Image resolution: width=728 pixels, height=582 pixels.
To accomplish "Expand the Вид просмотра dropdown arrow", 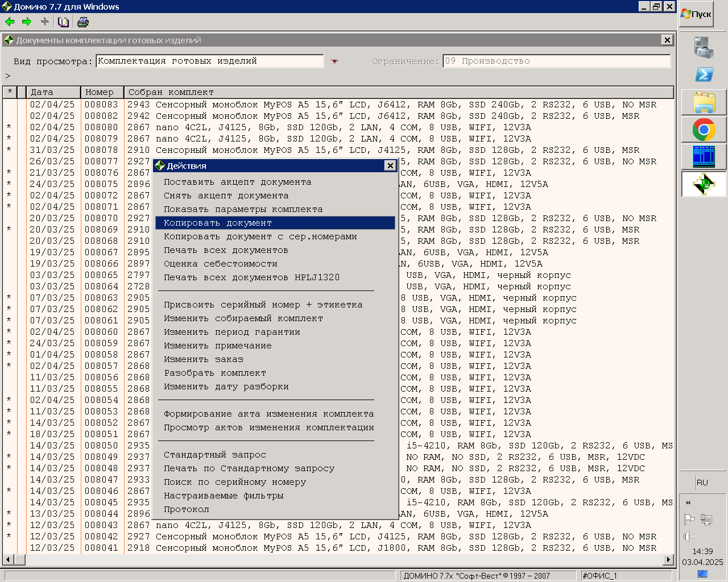I will pos(334,61).
